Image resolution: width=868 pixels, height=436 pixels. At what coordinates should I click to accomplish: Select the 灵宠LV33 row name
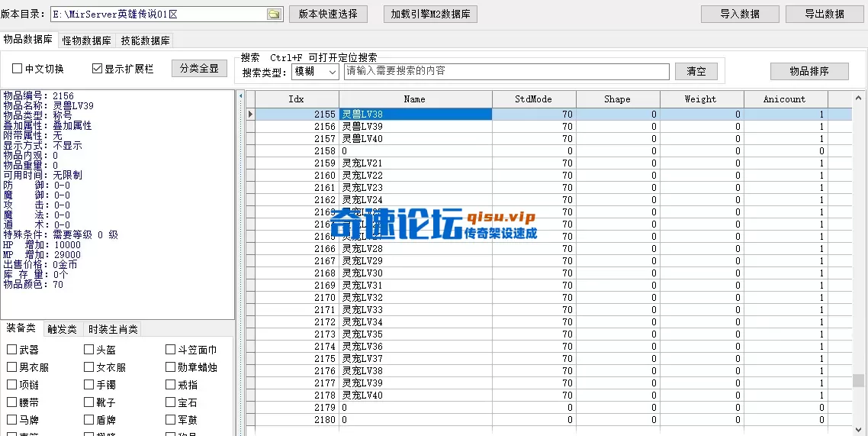[415, 310]
